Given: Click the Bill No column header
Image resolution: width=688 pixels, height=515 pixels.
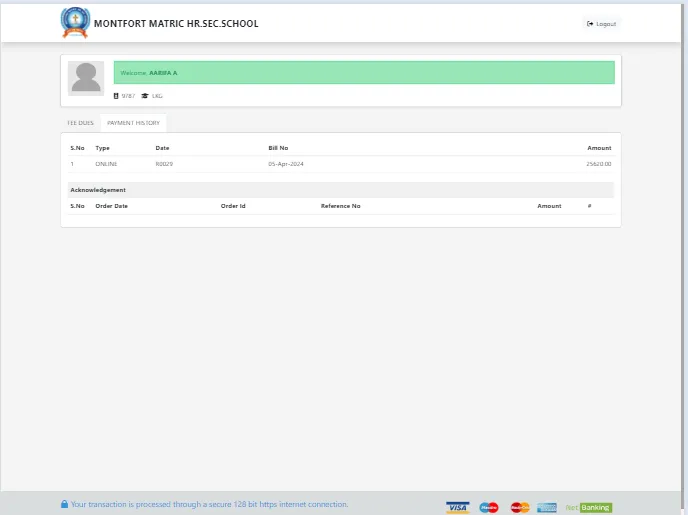Looking at the screenshot, I should tap(278, 148).
